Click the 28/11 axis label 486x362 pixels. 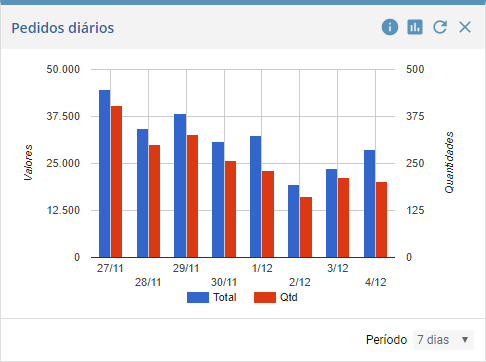click(148, 282)
